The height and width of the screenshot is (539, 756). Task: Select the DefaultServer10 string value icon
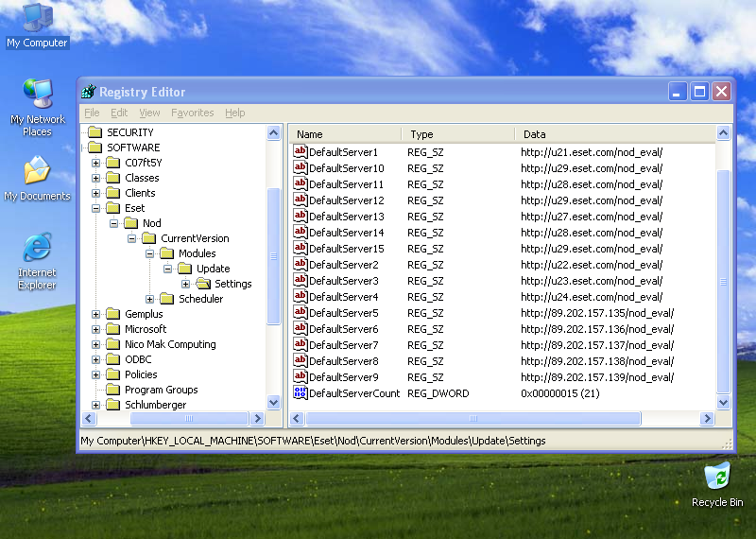[x=301, y=168]
